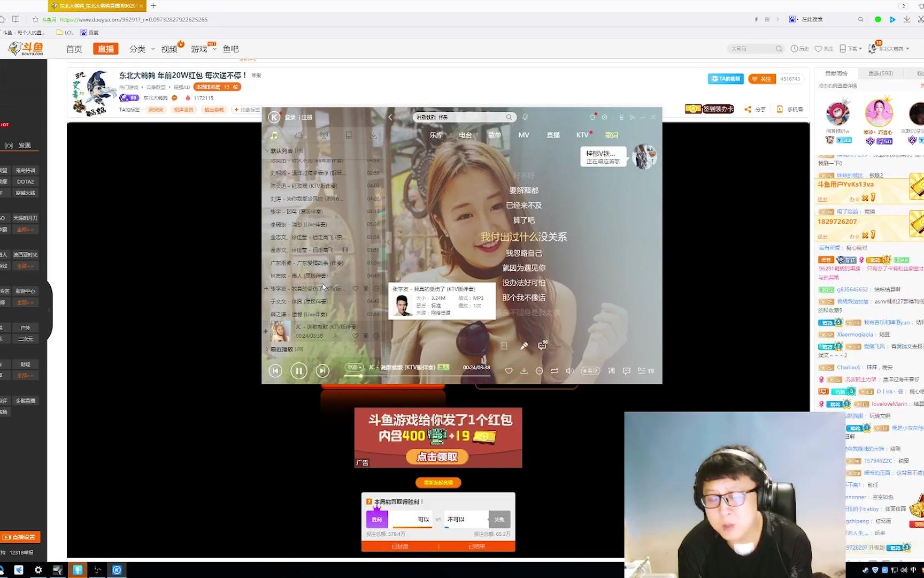
Task: Collapse KuGou playlist sidebar handle
Action: pyautogui.click(x=389, y=242)
